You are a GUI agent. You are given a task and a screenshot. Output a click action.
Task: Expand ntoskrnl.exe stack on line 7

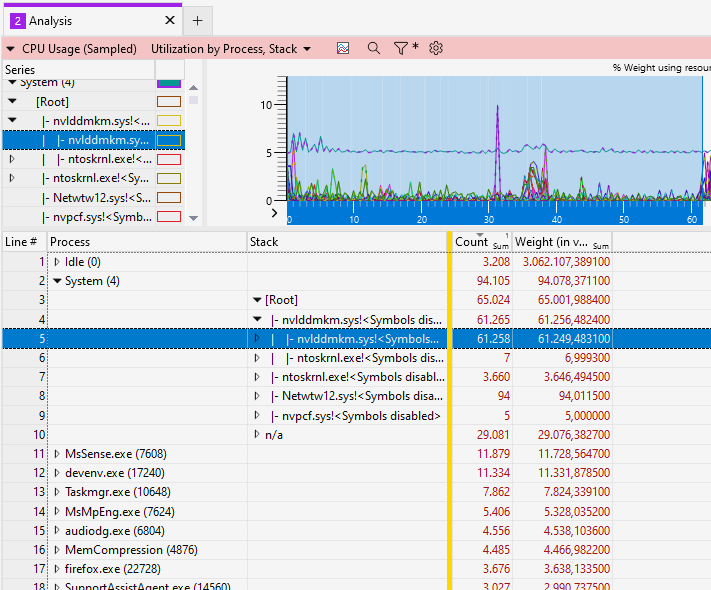(257, 377)
